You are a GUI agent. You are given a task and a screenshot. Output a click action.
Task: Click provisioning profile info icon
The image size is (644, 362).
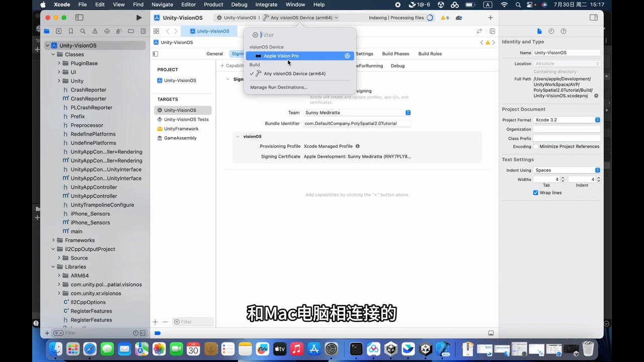(358, 146)
